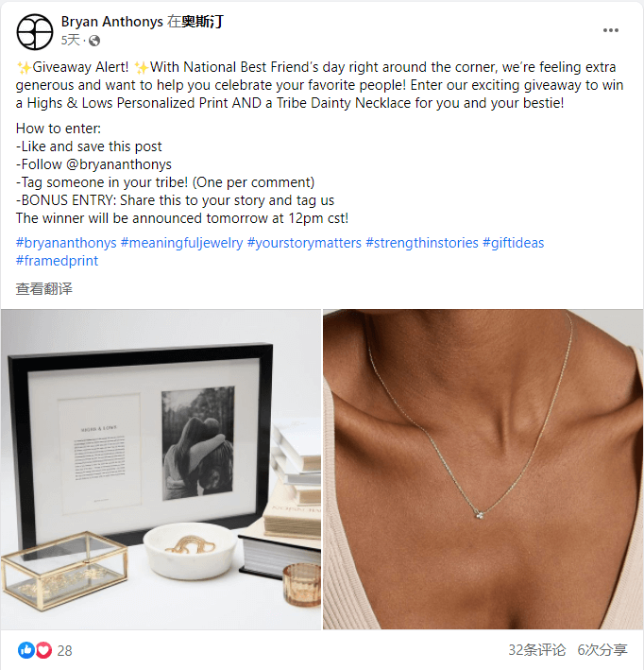This screenshot has width=644, height=670.
Task: Open the #meaningfuljewelry hashtag
Action: [x=181, y=243]
